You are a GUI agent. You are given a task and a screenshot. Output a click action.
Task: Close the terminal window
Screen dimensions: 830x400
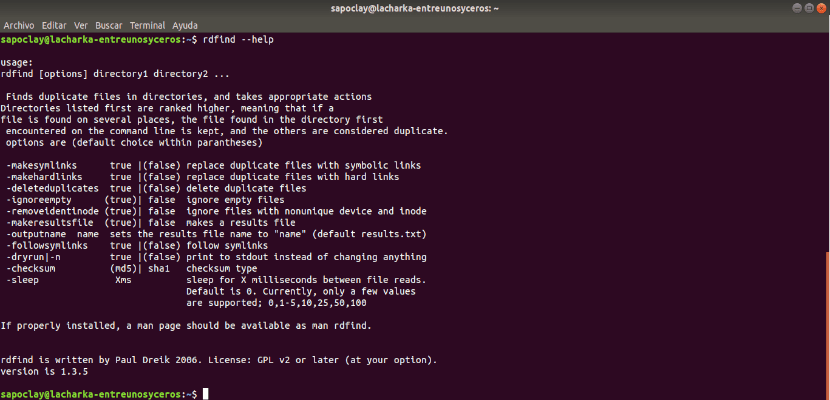822,8
